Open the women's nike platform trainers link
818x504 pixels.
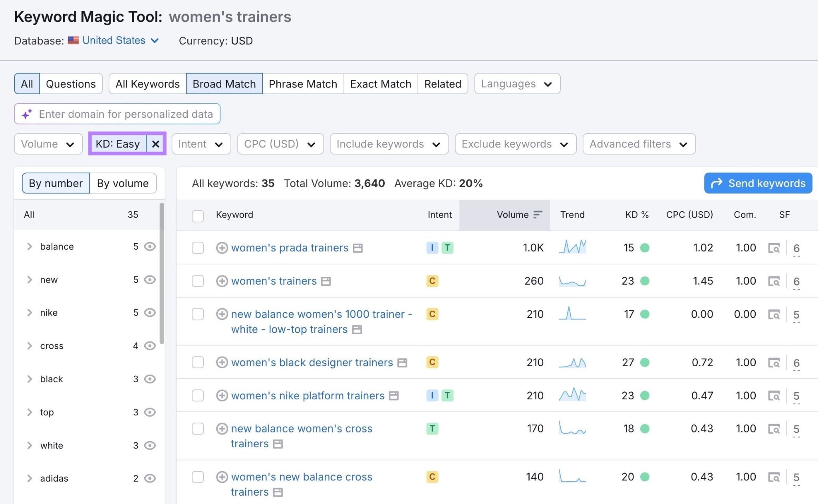[308, 396]
